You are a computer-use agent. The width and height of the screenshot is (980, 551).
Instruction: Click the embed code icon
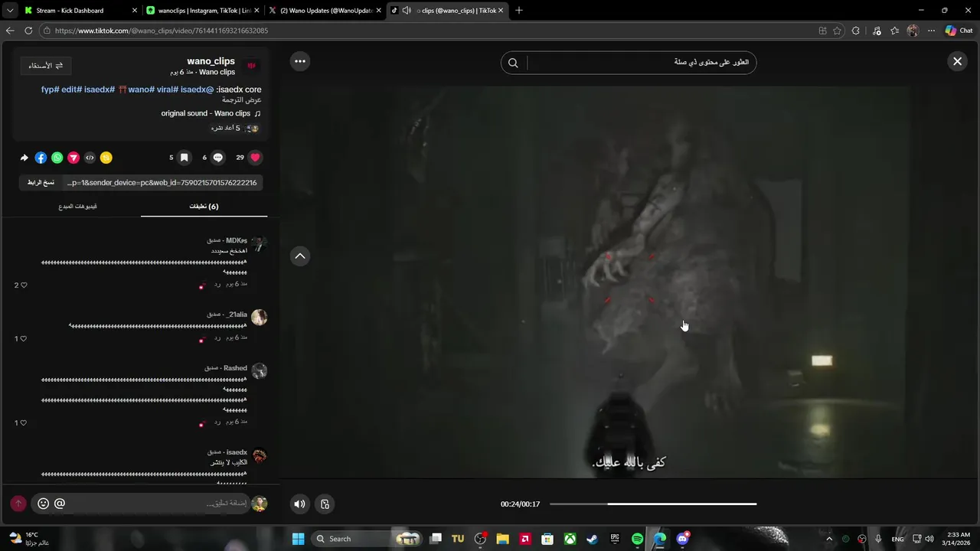[90, 158]
